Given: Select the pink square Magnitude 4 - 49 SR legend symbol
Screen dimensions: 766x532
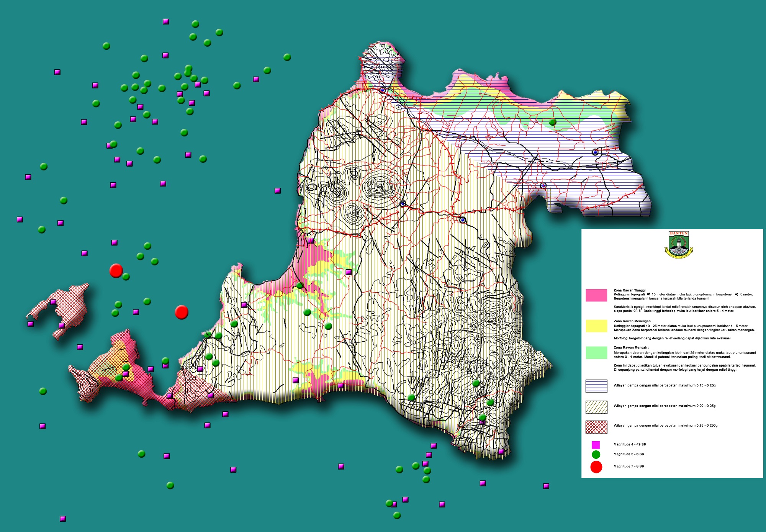Looking at the screenshot, I should [x=596, y=445].
